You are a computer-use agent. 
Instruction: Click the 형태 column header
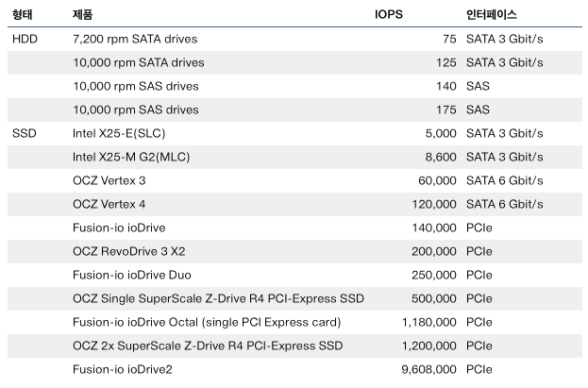coord(22,15)
